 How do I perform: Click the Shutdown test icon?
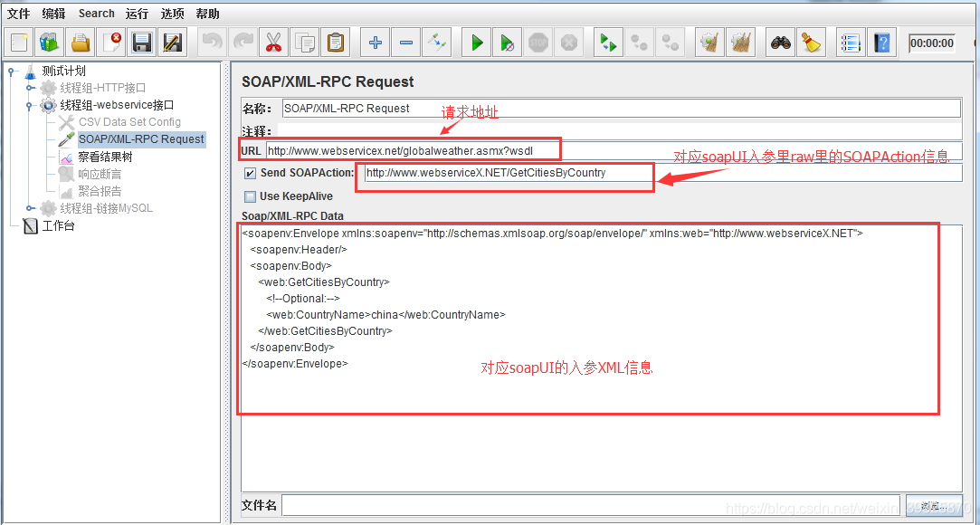tap(568, 43)
